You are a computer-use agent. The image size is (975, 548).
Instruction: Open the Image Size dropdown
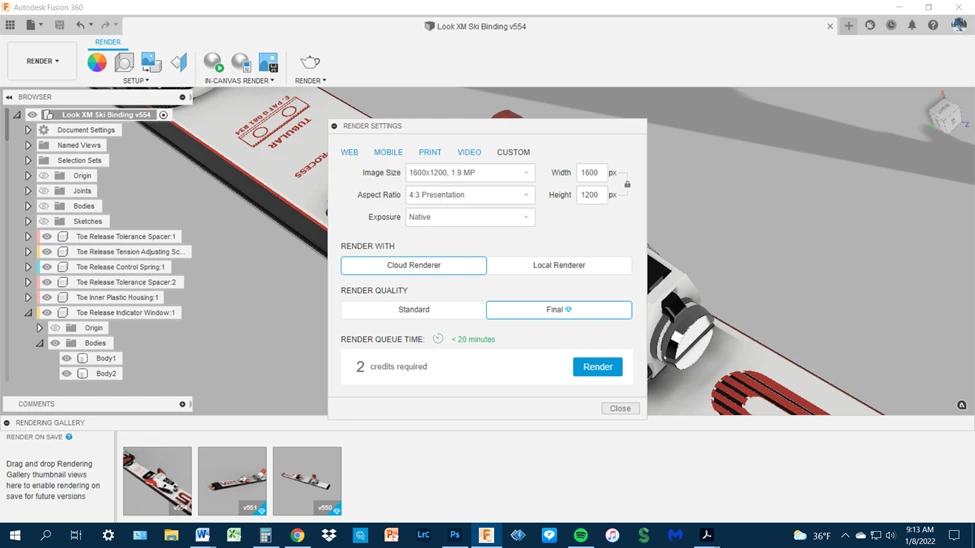[470, 172]
